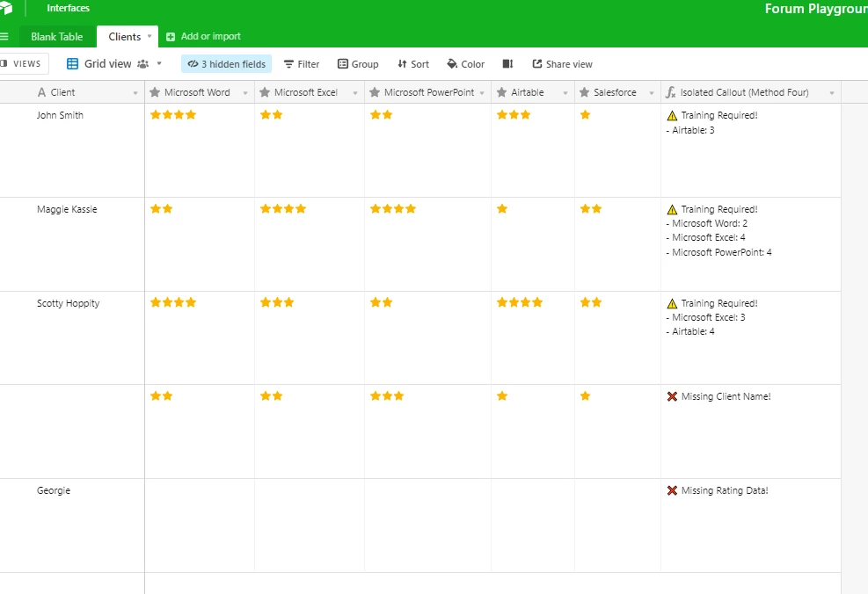Image resolution: width=868 pixels, height=594 pixels.
Task: Open the Color options
Action: click(465, 64)
